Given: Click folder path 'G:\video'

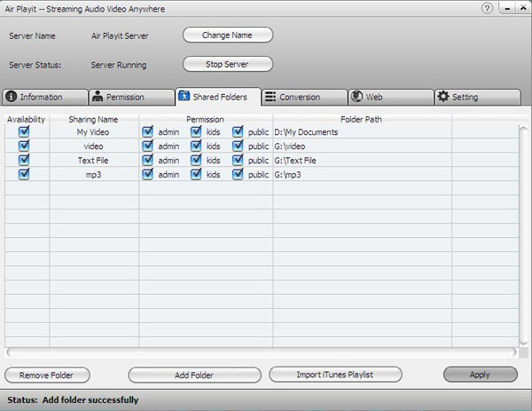Looking at the screenshot, I should point(290,146).
